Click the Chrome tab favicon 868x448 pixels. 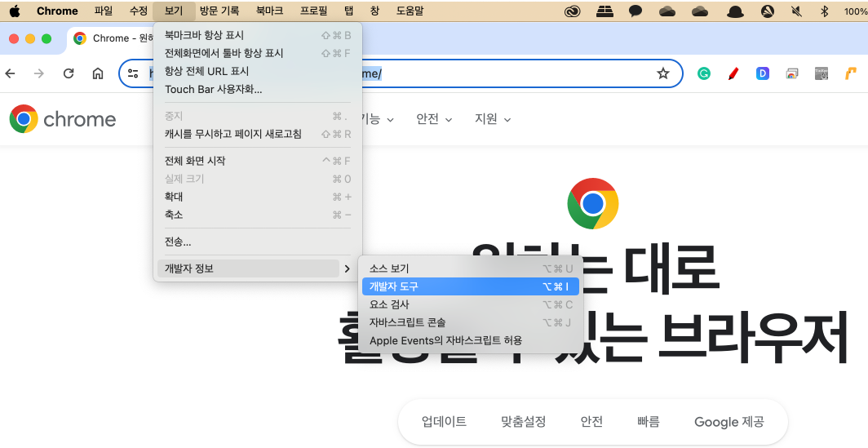tap(80, 38)
